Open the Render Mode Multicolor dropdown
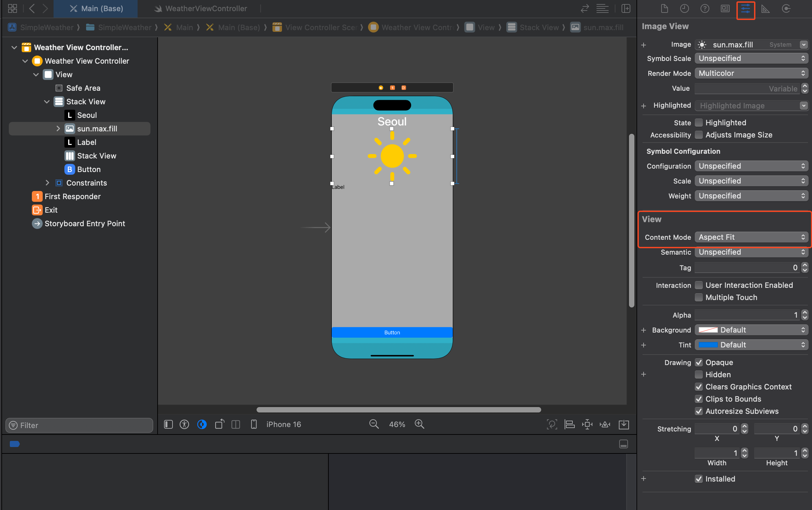 point(751,73)
